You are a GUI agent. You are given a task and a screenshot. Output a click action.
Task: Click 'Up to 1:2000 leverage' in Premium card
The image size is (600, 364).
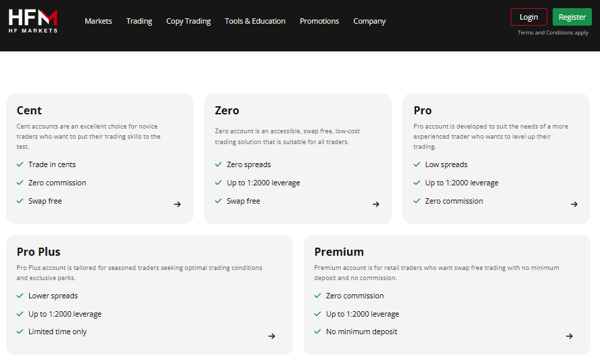tap(363, 314)
